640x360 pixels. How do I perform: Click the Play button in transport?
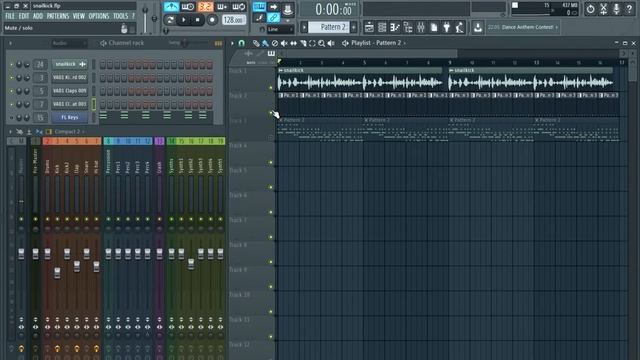click(x=184, y=20)
